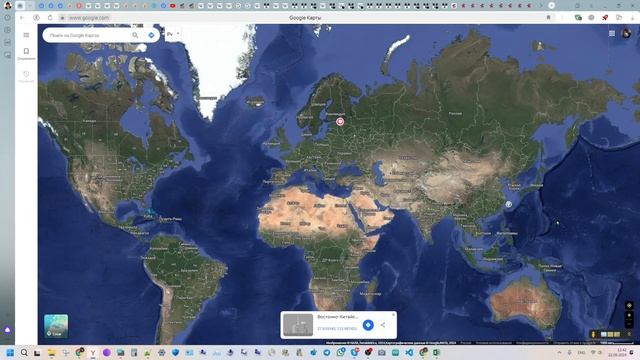Switch to the YouTube browser tab
This screenshot has height=360, width=640.
(173, 6)
